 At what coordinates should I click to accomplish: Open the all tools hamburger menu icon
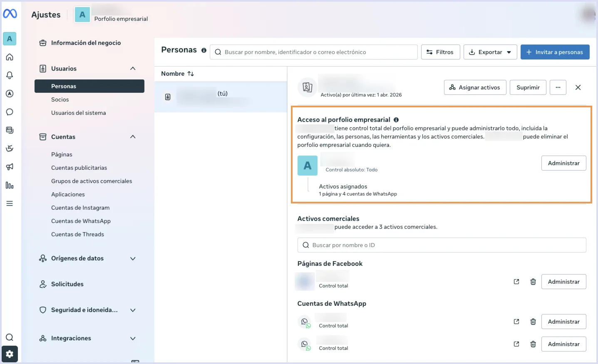(10, 203)
